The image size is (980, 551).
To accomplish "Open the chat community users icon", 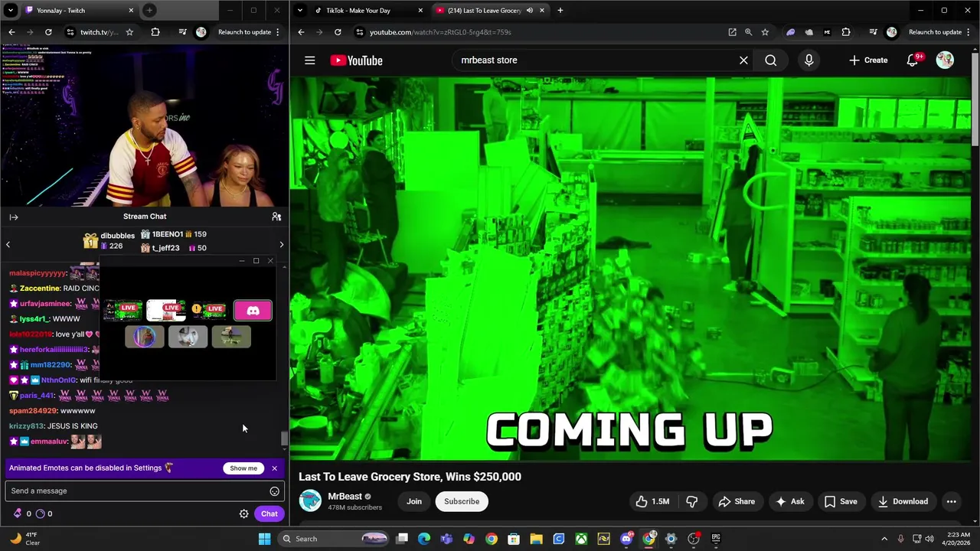I will click(x=276, y=217).
